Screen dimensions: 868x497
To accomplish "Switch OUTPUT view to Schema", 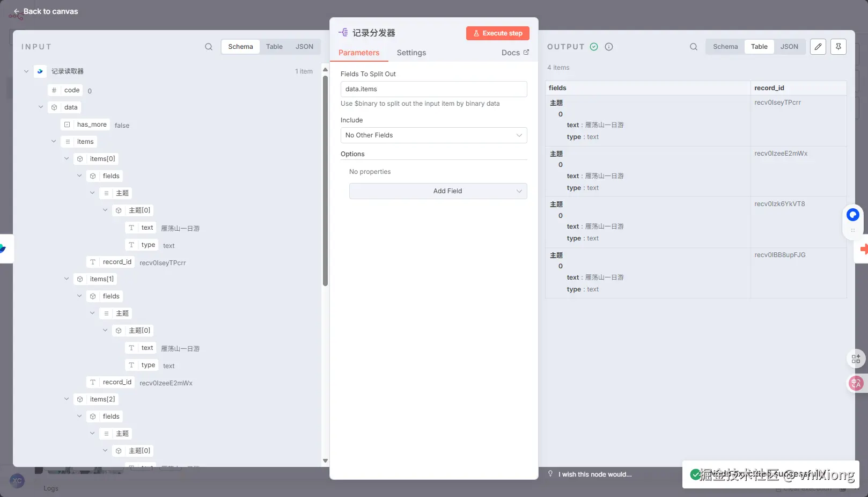I will [x=725, y=47].
